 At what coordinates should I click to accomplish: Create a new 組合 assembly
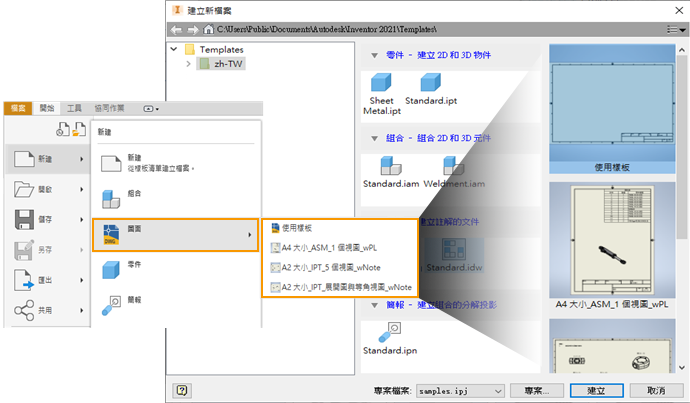pos(175,199)
